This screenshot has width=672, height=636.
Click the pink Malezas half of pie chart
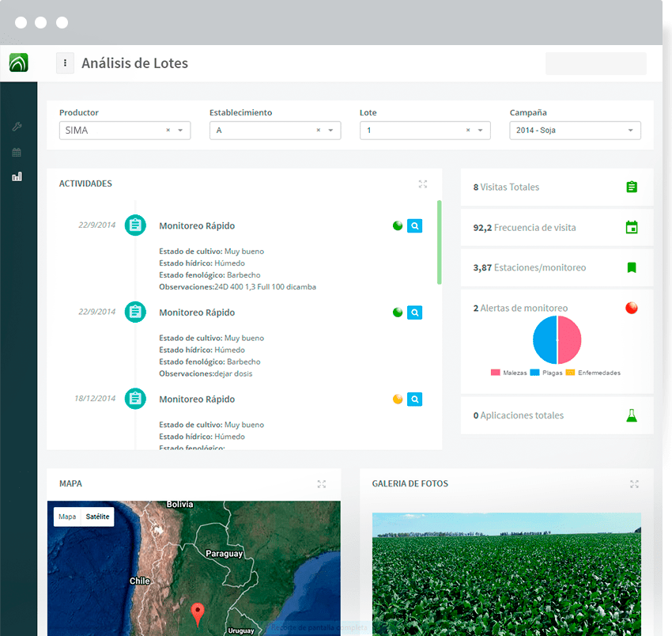[x=569, y=339]
